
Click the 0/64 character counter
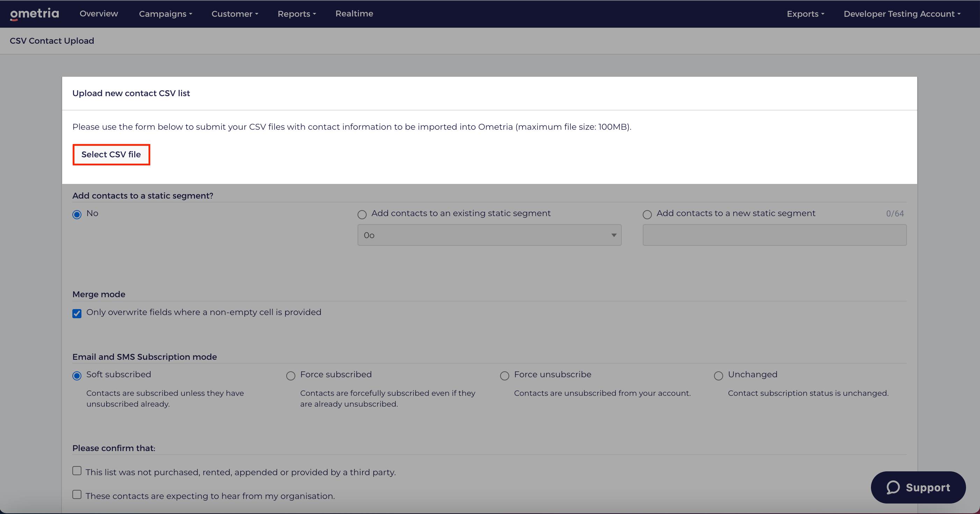click(x=895, y=214)
